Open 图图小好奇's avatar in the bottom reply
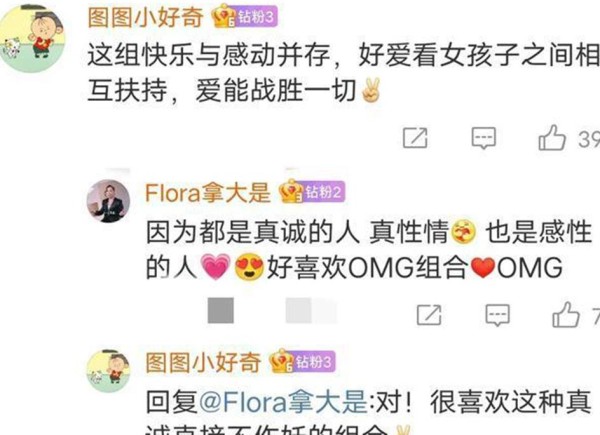Screen dimensions: 600x435 [x=109, y=371]
